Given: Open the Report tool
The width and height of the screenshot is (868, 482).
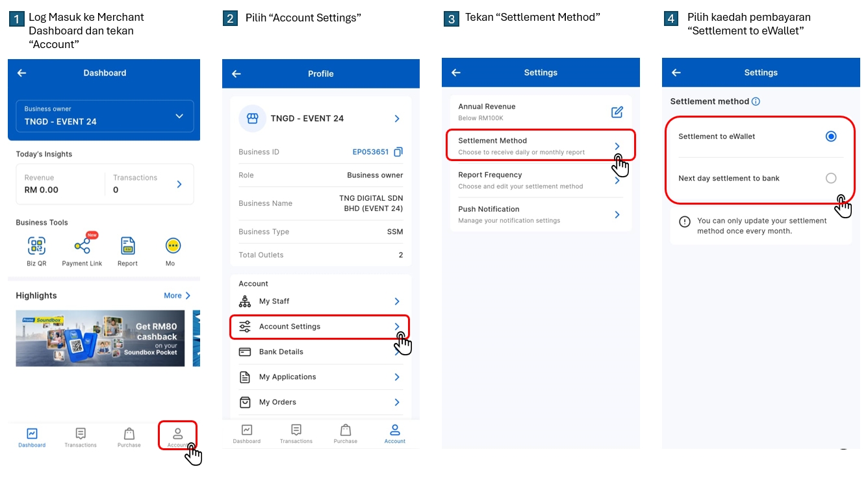Looking at the screenshot, I should click(128, 251).
